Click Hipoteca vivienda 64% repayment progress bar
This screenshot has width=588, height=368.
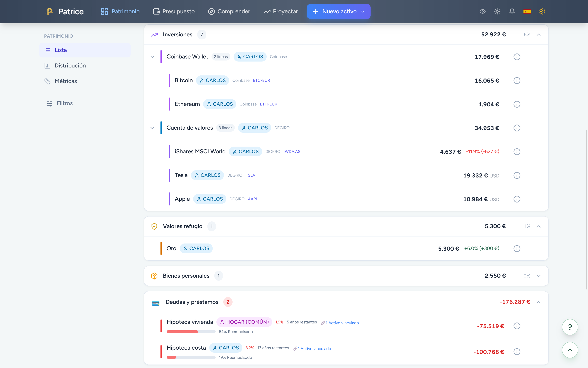click(191, 332)
